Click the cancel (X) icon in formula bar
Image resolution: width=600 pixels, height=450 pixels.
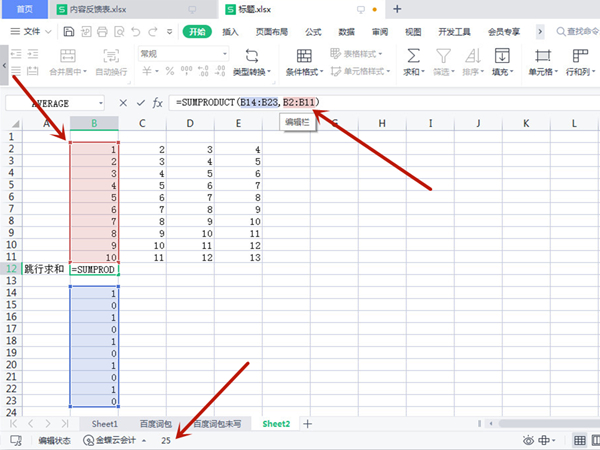[x=123, y=103]
